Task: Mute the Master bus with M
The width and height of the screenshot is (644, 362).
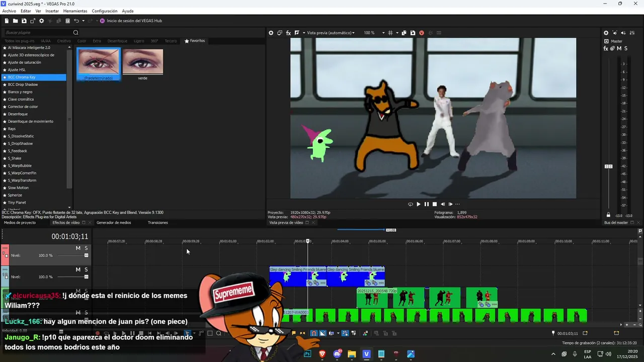Action: pyautogui.click(x=619, y=48)
